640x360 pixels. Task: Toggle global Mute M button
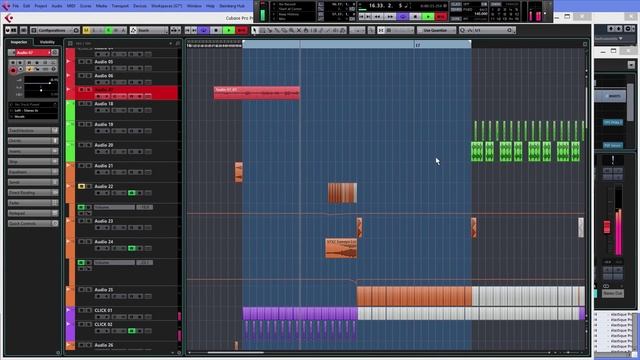(86, 30)
